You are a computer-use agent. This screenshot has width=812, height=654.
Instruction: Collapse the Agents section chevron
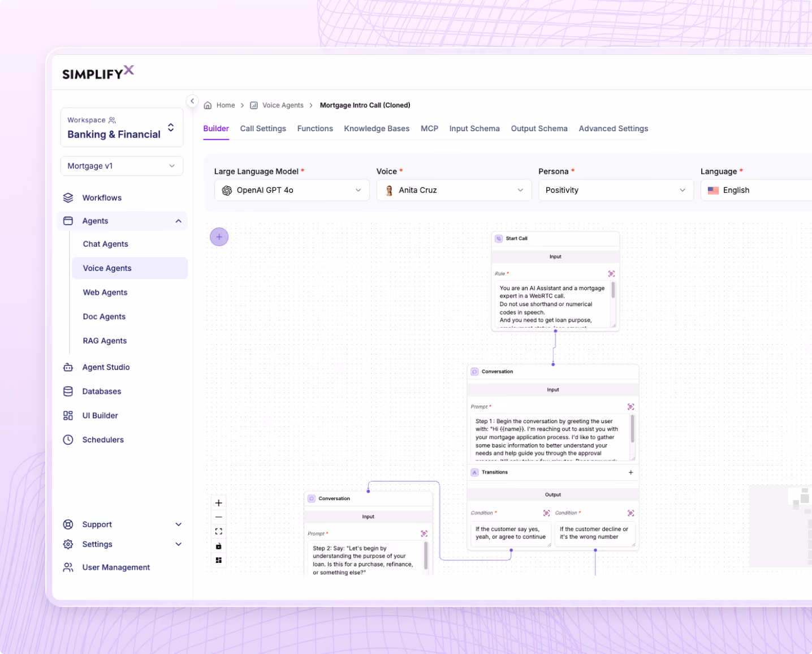coord(179,221)
